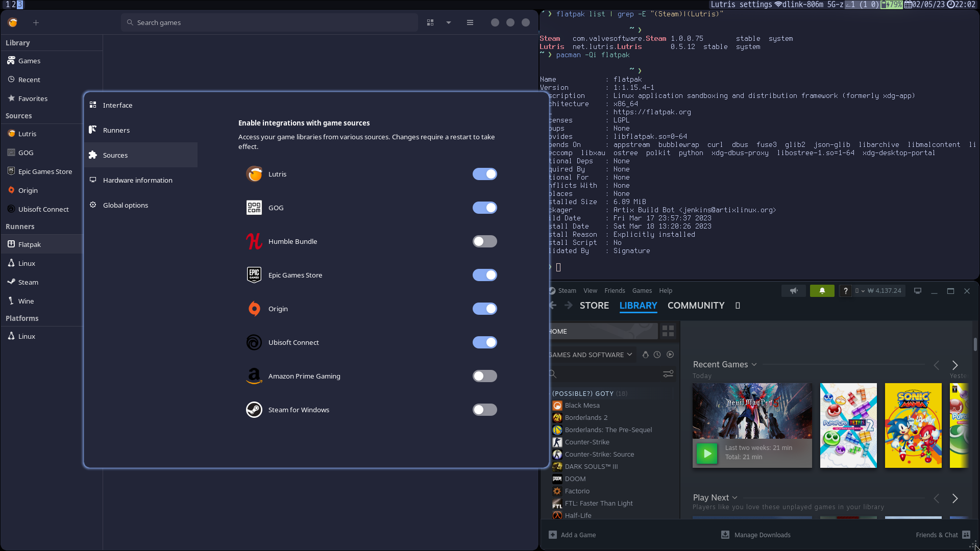Select the Wine runner in sidebar
This screenshot has width=980, height=551.
point(26,301)
